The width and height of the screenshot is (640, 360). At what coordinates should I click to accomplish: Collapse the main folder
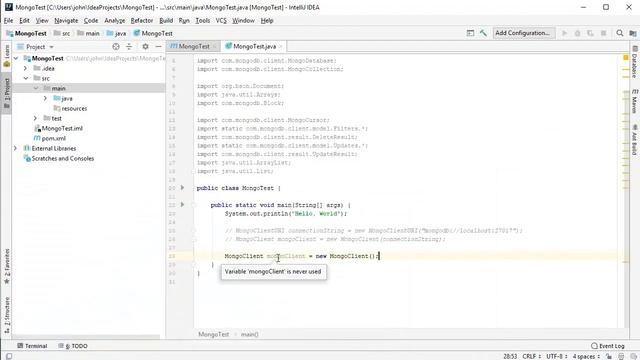(36, 88)
